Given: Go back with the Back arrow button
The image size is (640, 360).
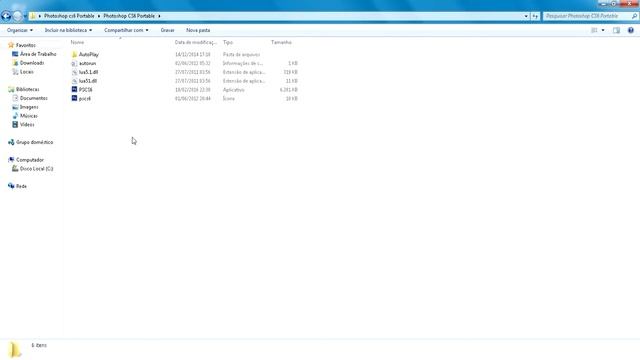Looking at the screenshot, I should tap(6, 16).
